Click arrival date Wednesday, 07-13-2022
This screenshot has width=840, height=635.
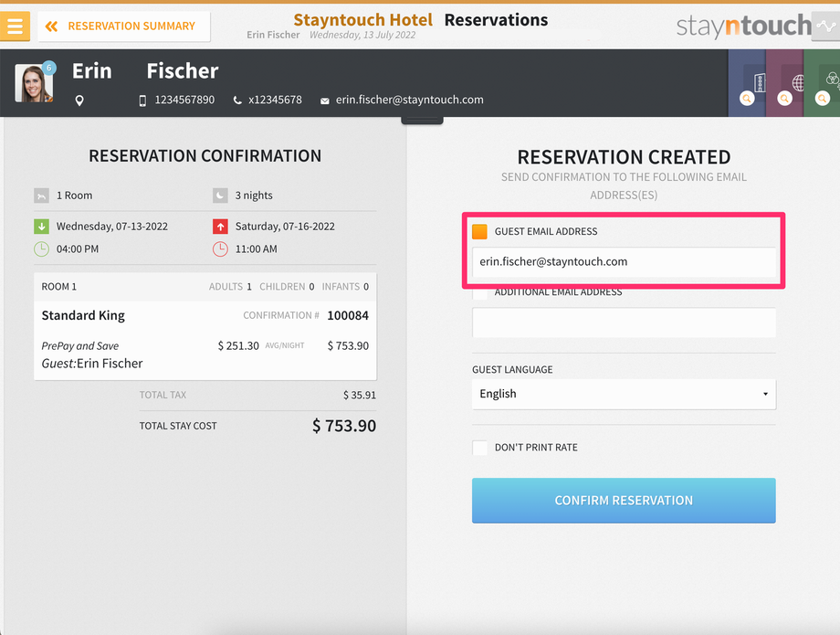[112, 227]
